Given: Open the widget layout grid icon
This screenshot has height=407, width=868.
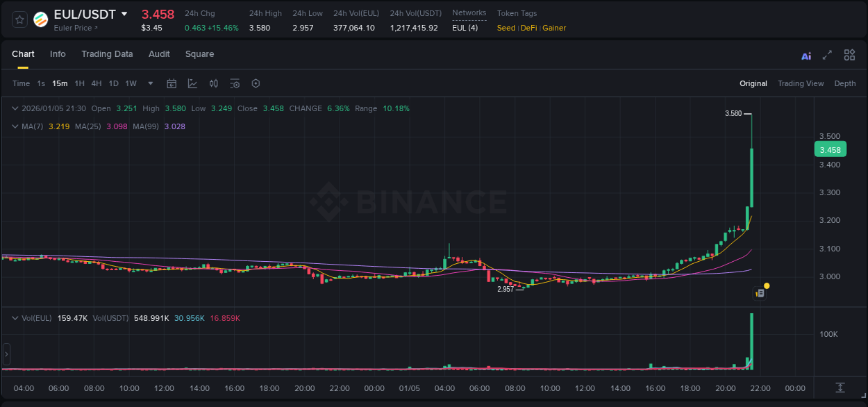Looking at the screenshot, I should [849, 54].
